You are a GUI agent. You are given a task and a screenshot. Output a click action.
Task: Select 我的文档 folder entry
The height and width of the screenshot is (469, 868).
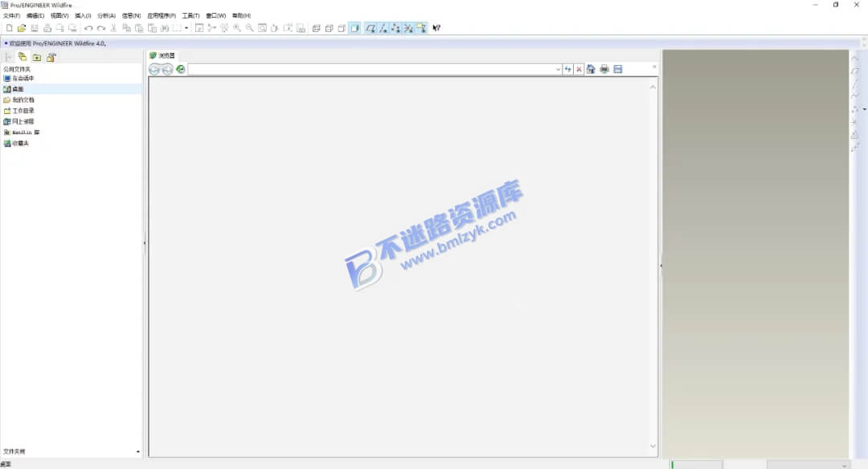point(18,100)
